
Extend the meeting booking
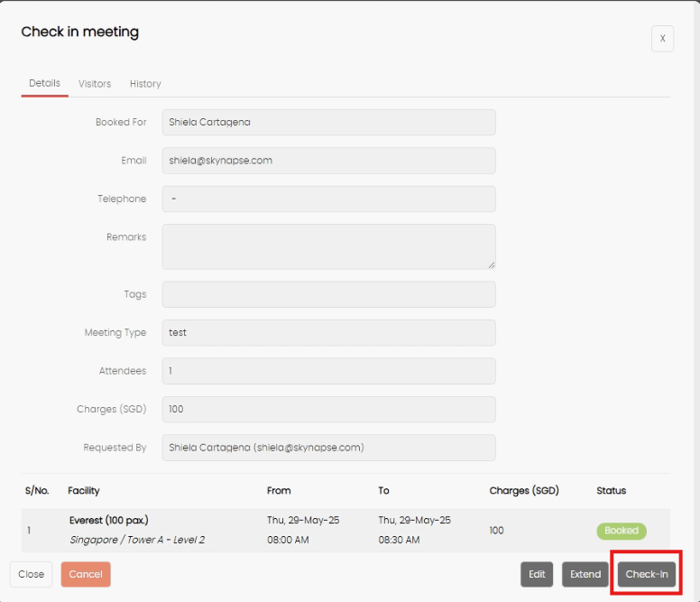585,574
